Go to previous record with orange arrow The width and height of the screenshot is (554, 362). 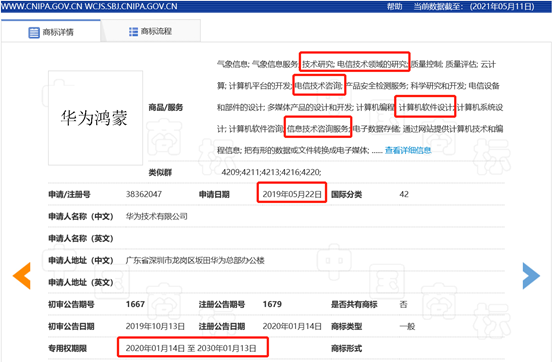click(x=22, y=276)
